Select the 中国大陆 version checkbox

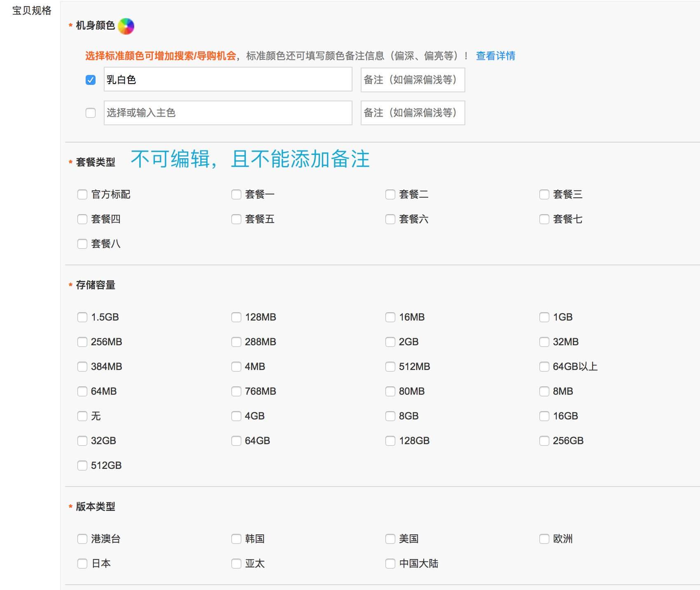(390, 563)
